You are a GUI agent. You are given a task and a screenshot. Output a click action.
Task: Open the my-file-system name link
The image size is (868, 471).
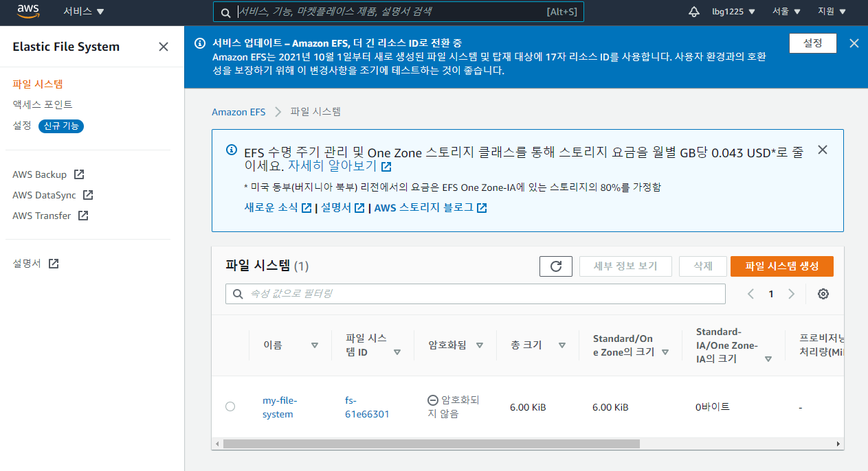(280, 407)
